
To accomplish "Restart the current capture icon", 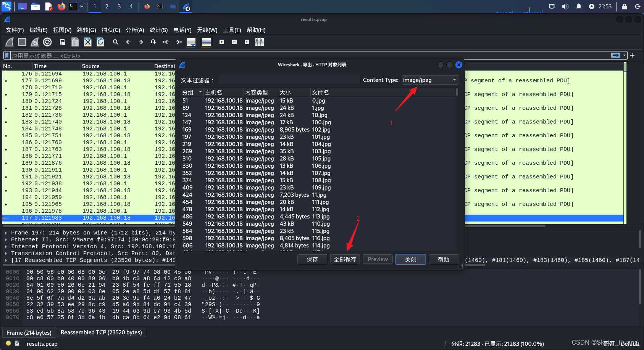I will 34,42.
